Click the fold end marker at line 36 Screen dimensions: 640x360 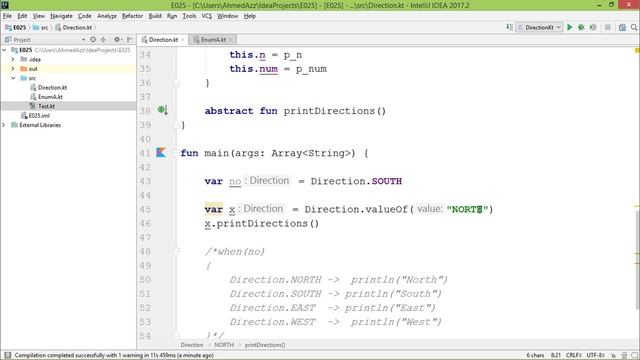[x=176, y=83]
